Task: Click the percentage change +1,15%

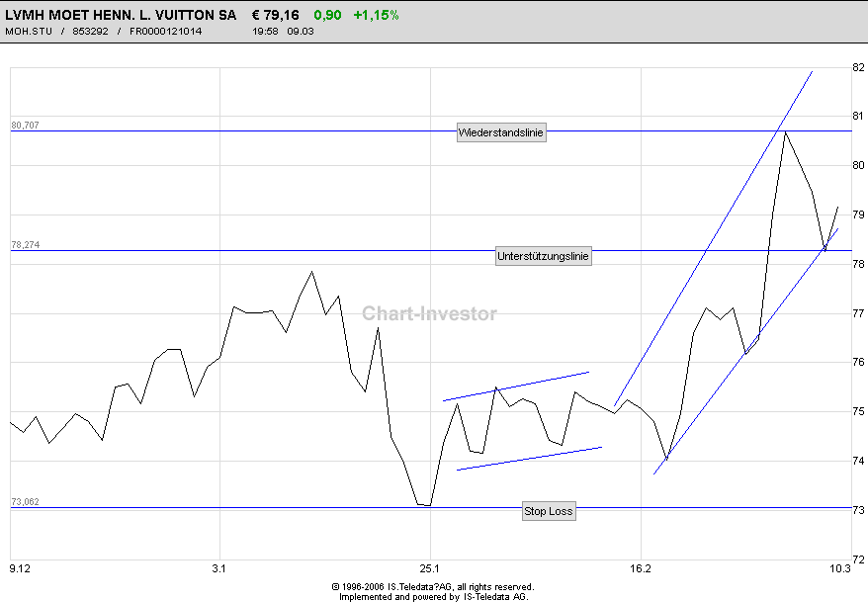Action: click(376, 15)
